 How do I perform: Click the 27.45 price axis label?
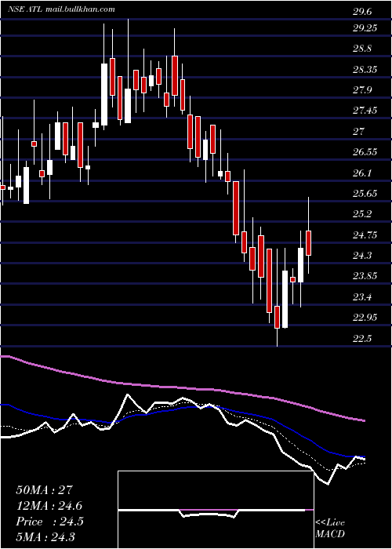[x=365, y=111]
